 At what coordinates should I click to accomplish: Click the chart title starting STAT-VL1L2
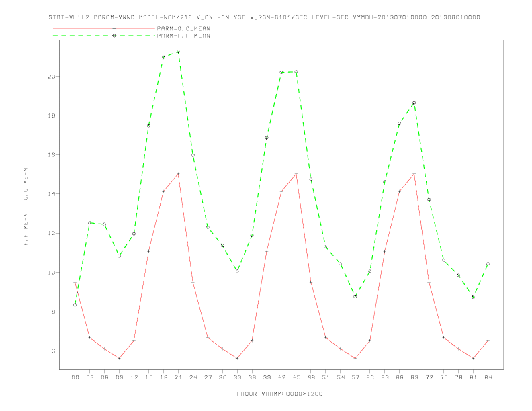pos(264,17)
